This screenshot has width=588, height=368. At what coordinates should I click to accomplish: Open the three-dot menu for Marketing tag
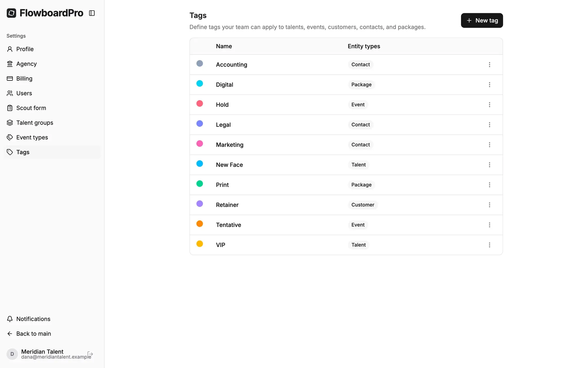click(x=490, y=145)
